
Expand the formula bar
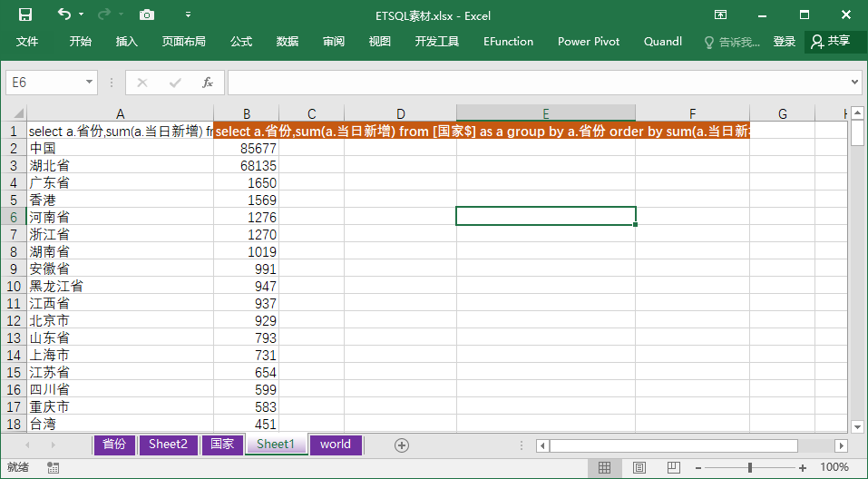click(854, 83)
